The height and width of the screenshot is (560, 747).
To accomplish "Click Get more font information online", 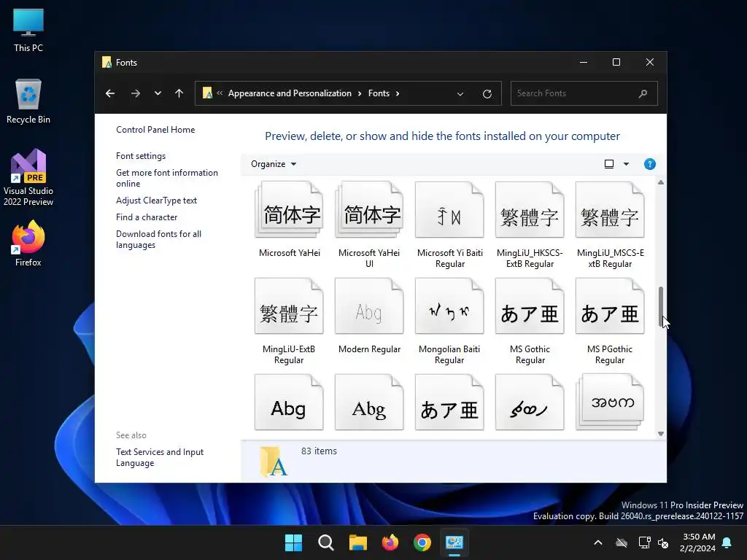I will [x=167, y=178].
